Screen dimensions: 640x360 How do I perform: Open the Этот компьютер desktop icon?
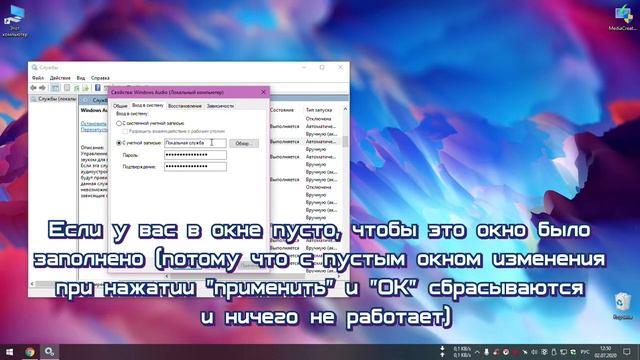coord(15,21)
